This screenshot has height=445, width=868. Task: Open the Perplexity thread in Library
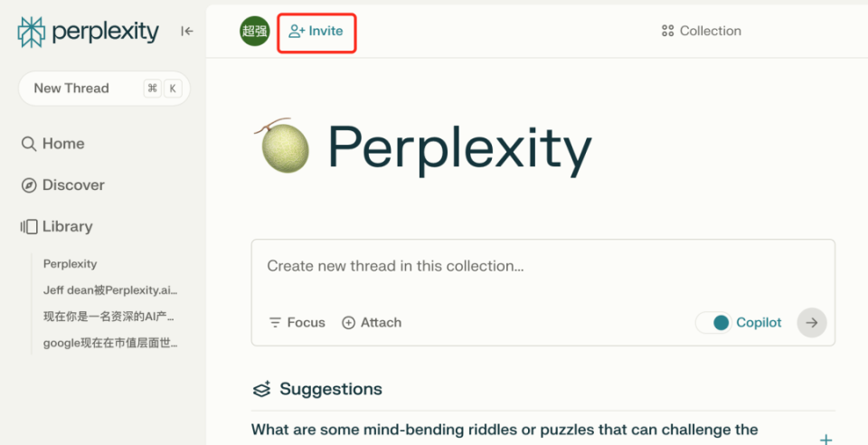70,264
